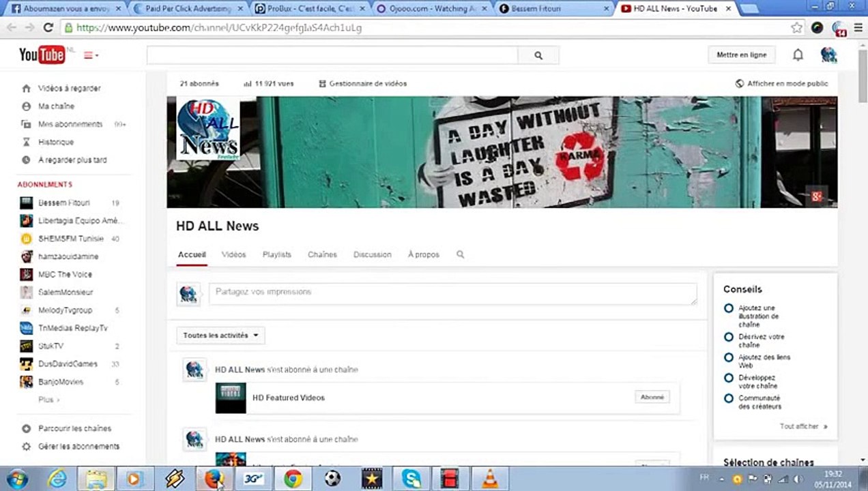Open VLC media player from taskbar
Screen dimensions: 868x491
[x=489, y=479]
